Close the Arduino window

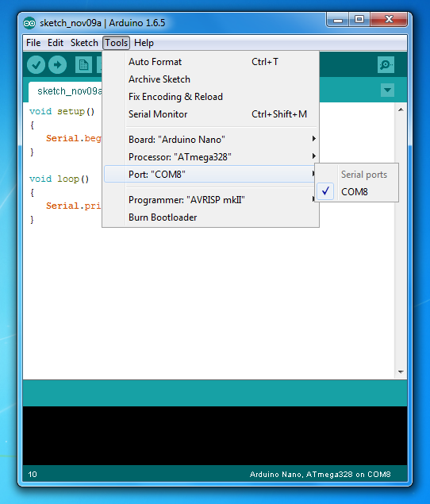(390, 20)
